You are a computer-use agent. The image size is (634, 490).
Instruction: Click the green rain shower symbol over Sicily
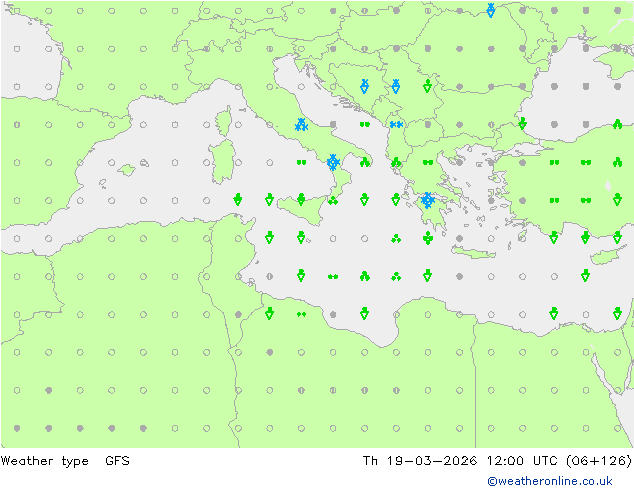pos(301,199)
